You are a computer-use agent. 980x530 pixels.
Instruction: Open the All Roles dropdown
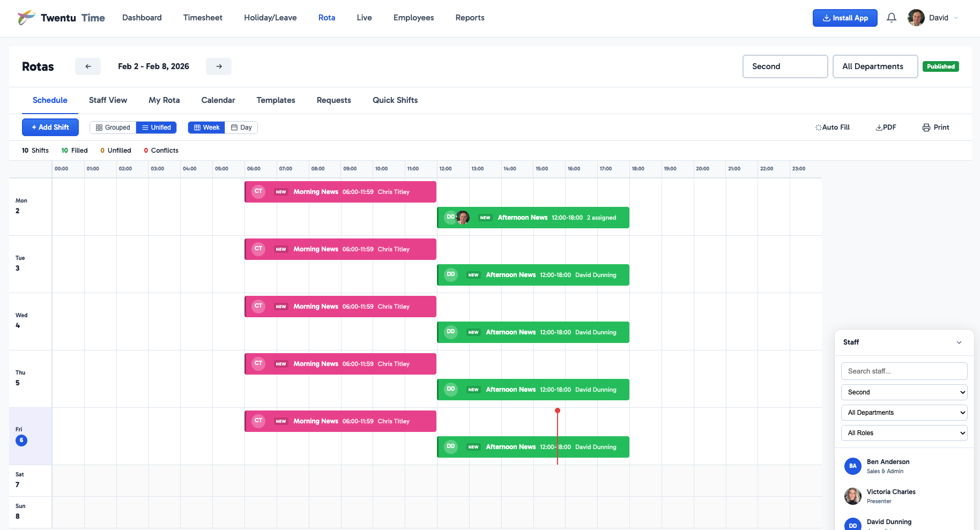904,433
